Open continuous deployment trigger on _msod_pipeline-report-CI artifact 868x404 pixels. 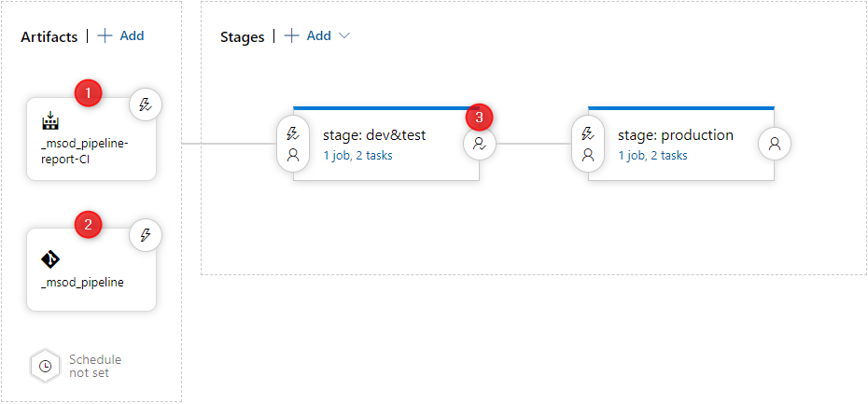pos(146,104)
